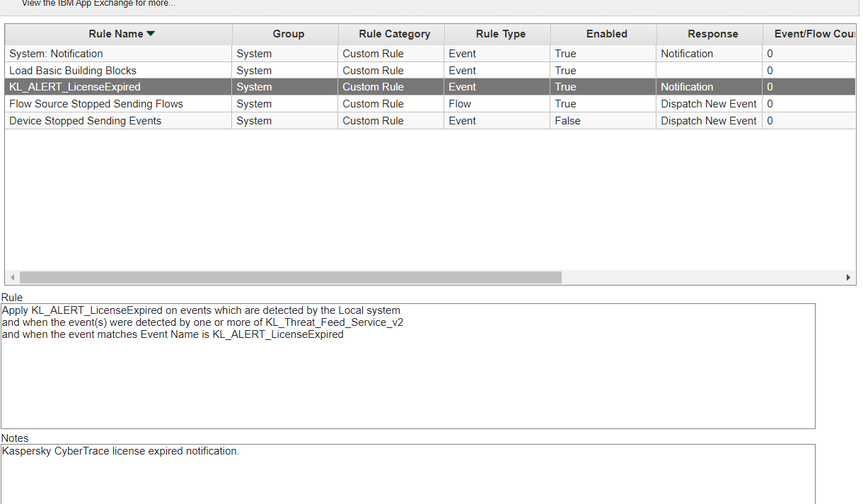Click the Event/Flow Count column header
Viewport: 863px width, 504px height.
point(812,33)
